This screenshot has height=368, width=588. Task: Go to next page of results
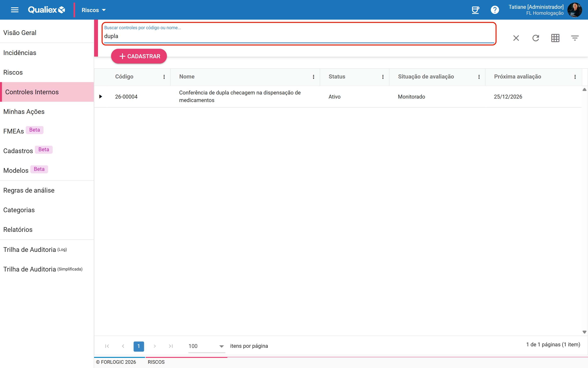[155, 346]
